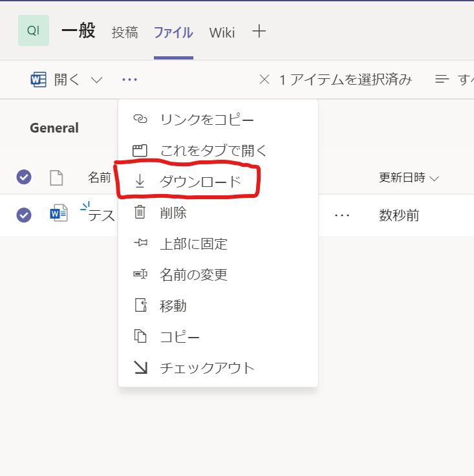
Task: Select the ファイル tab
Action: [173, 32]
